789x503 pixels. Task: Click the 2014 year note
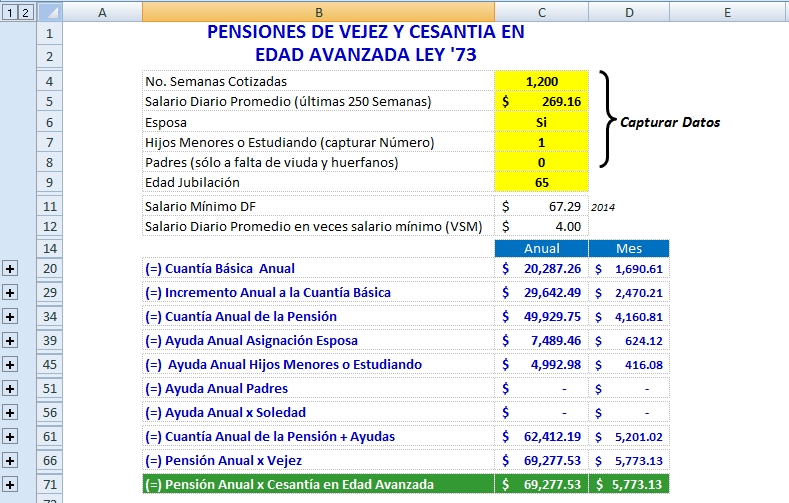[x=603, y=207]
